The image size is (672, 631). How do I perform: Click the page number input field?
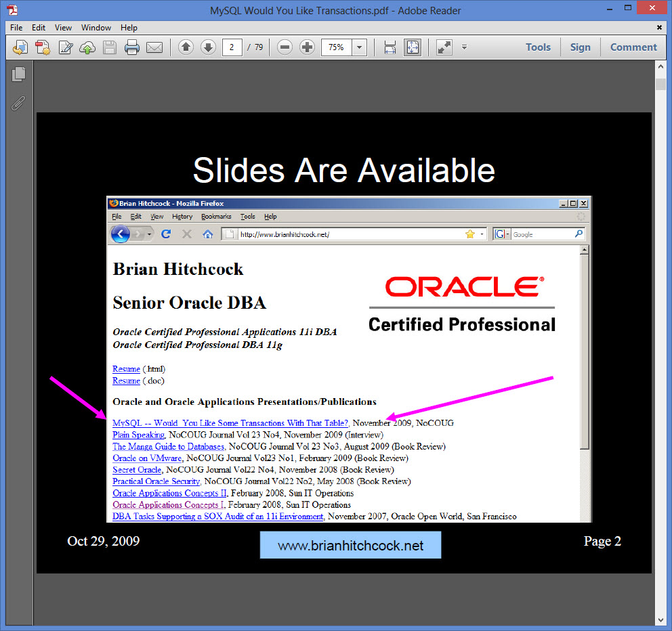[x=232, y=47]
